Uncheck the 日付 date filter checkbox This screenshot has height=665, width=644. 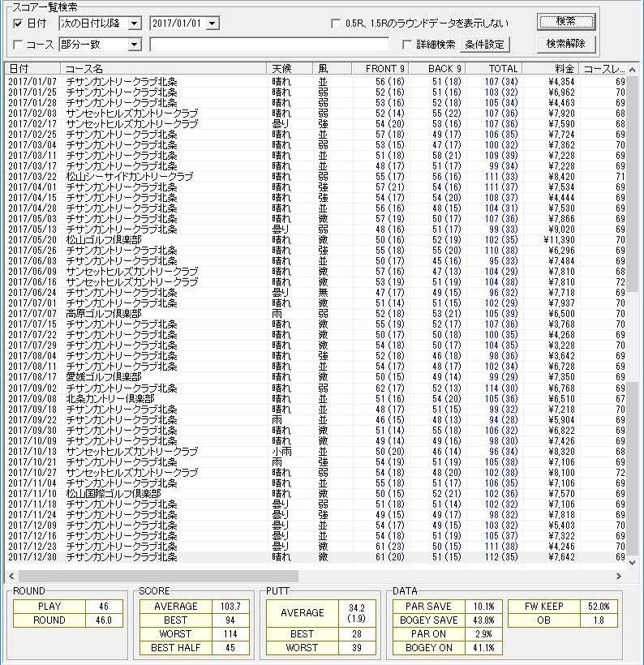pos(18,24)
